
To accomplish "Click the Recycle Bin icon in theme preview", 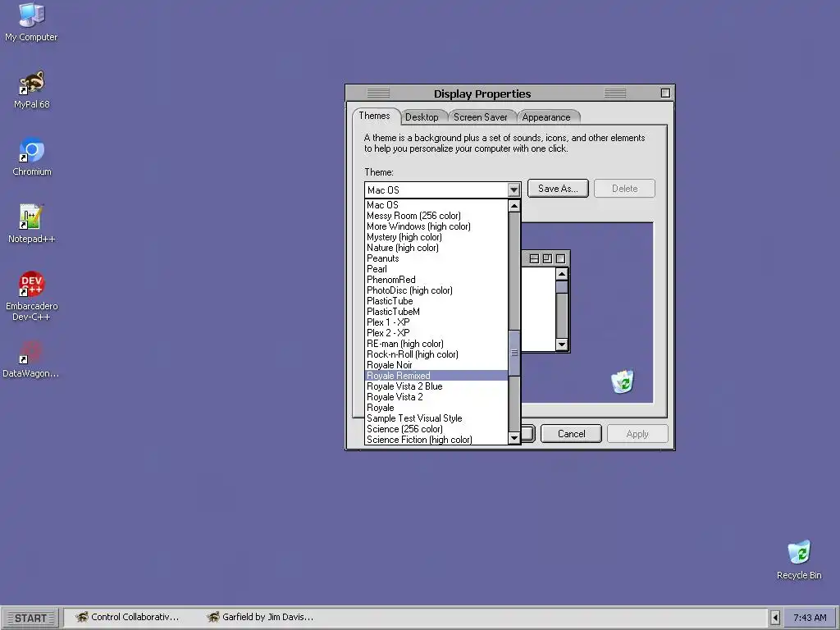I will pos(623,381).
